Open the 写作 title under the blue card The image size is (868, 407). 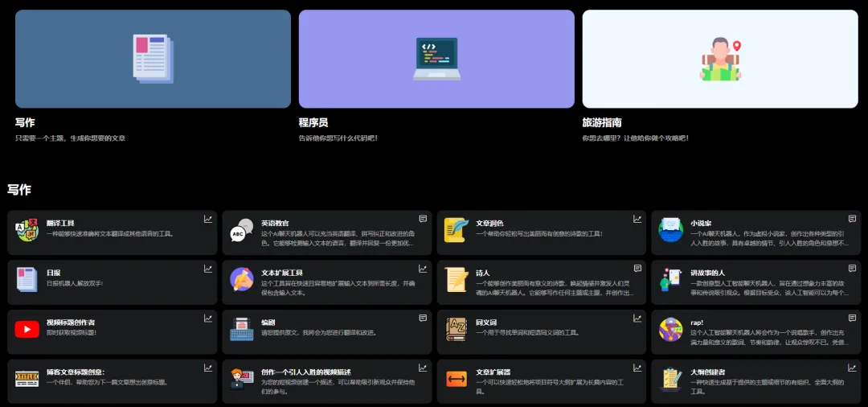[x=25, y=123]
